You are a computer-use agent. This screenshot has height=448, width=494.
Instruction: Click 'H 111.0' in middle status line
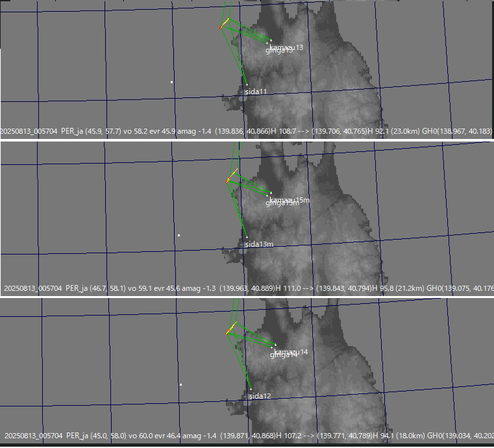(288, 288)
